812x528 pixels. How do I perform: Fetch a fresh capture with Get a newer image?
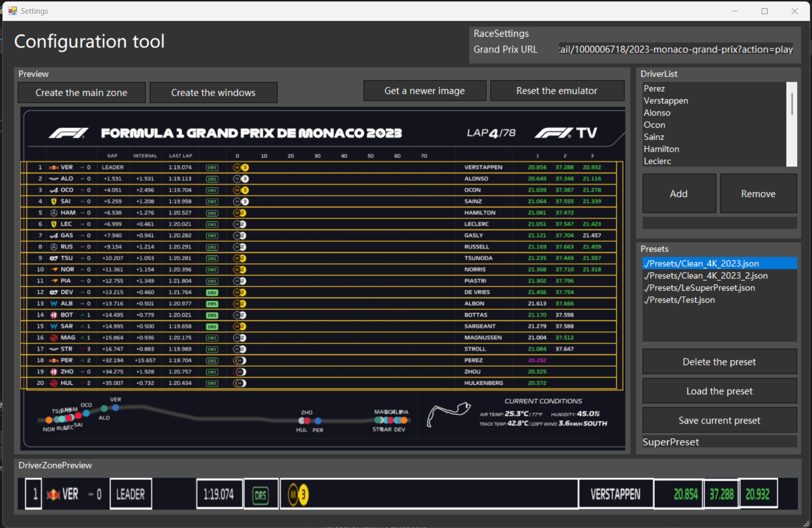point(425,91)
